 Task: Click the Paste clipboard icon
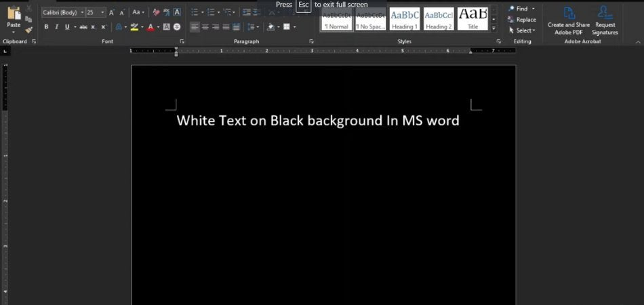(14, 13)
